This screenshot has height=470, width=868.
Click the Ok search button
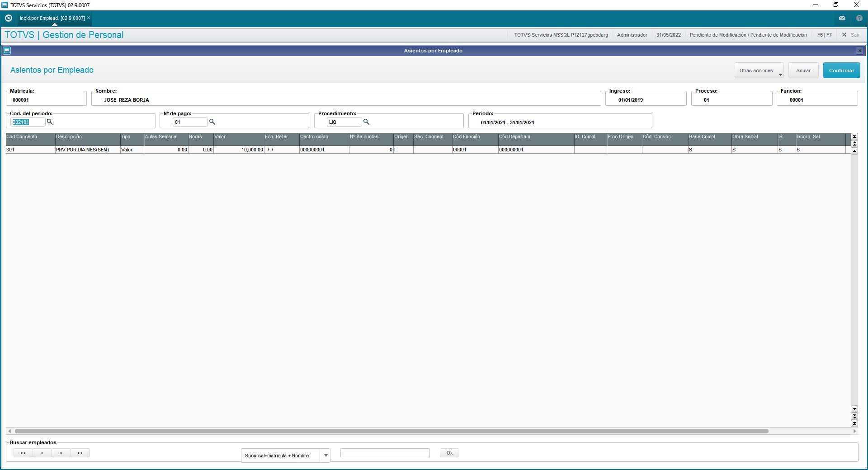(x=450, y=453)
